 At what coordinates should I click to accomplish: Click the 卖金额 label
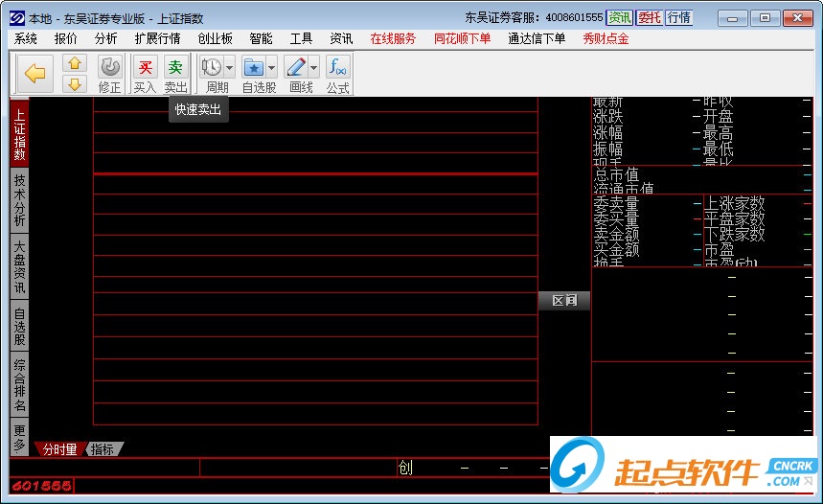click(616, 234)
